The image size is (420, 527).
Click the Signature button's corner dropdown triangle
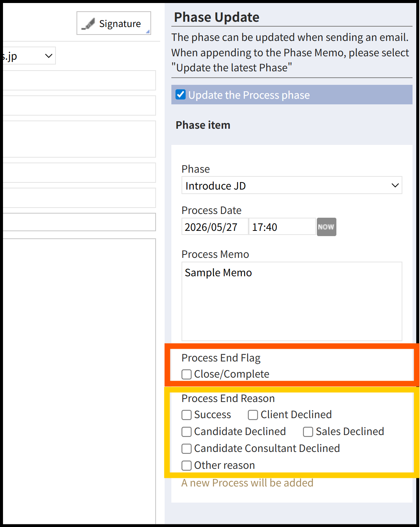pos(148,32)
